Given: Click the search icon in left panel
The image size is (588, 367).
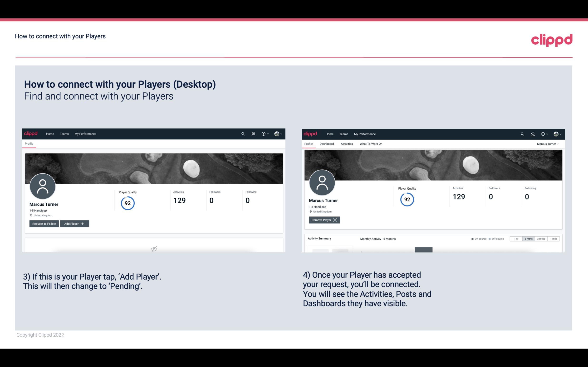Looking at the screenshot, I should [x=243, y=134].
